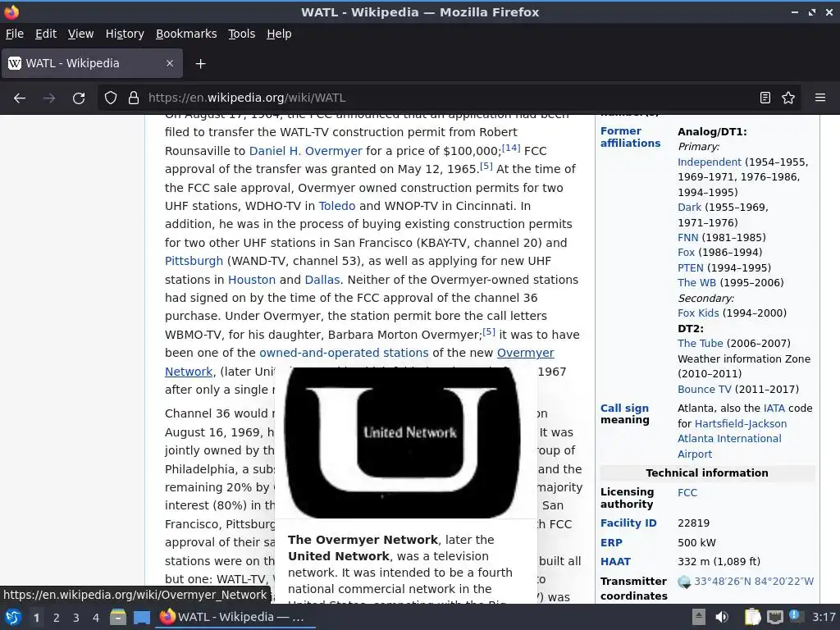Open The Tube link
Screen dimensions: 840x630
coord(701,344)
